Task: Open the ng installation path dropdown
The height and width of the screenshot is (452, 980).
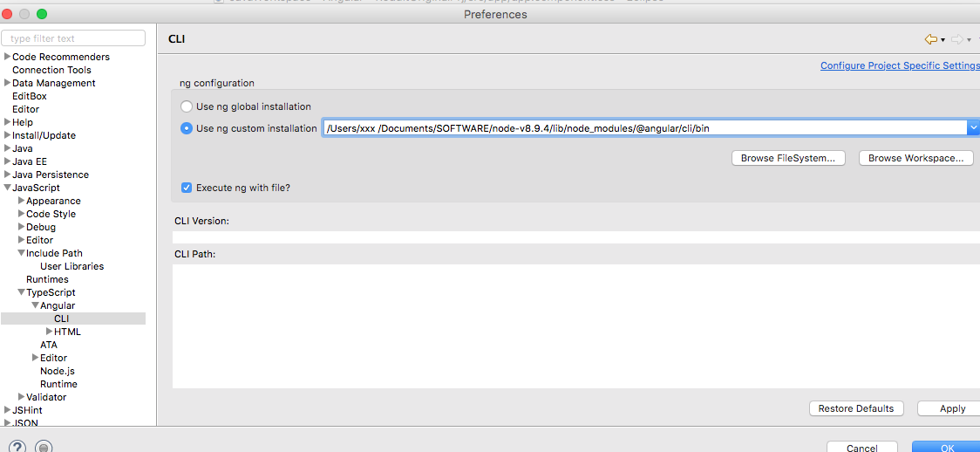Action: click(x=973, y=128)
